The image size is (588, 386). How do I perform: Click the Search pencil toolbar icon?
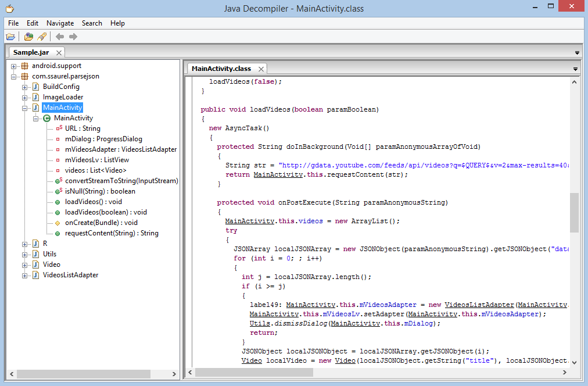[x=42, y=37]
